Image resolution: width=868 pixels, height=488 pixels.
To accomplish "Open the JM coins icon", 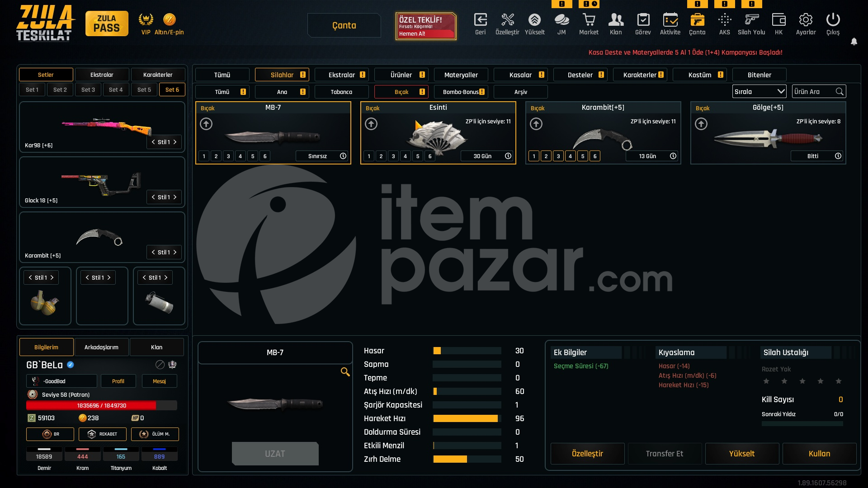I will 561,20.
